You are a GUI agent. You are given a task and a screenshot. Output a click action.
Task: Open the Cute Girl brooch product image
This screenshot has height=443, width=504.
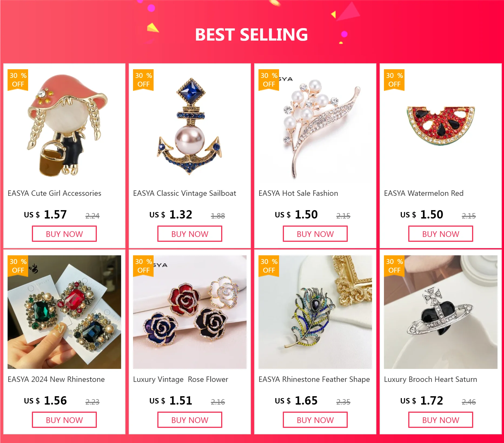point(64,126)
